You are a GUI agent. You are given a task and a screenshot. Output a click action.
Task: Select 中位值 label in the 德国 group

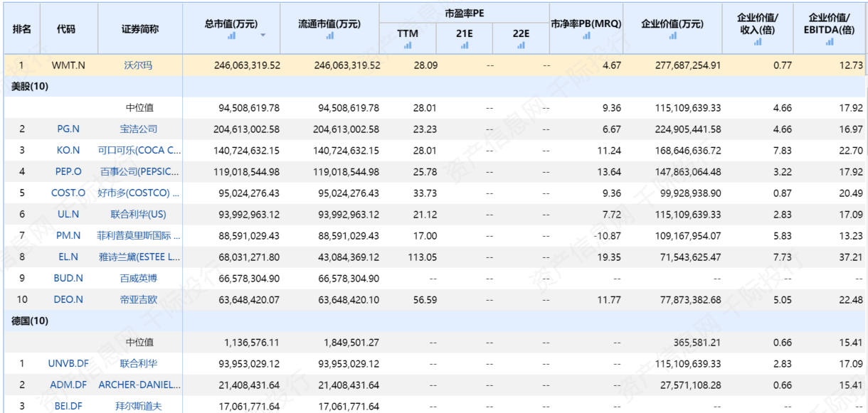tap(139, 343)
